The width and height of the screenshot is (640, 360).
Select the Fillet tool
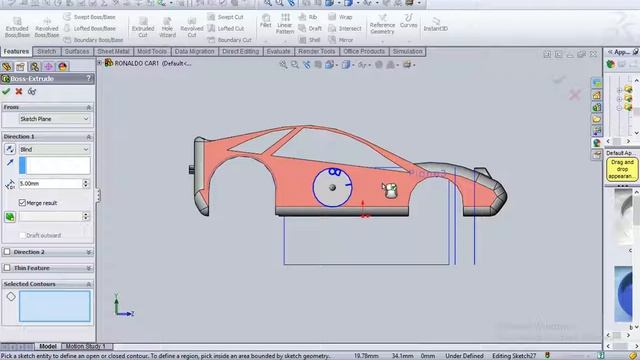[x=266, y=20]
